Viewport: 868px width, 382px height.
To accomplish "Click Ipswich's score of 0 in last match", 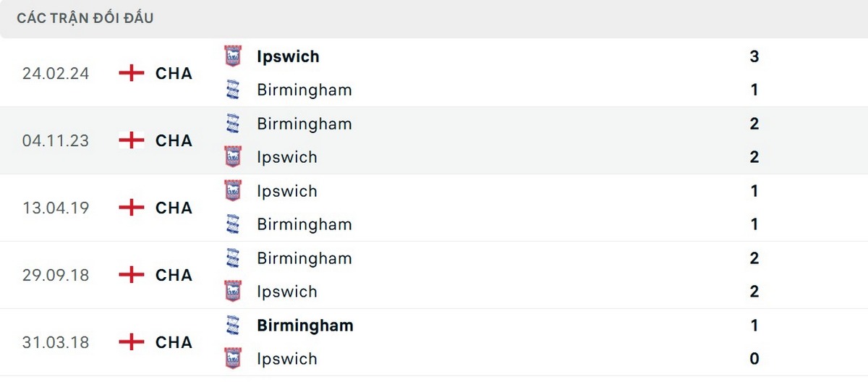I will tap(754, 359).
